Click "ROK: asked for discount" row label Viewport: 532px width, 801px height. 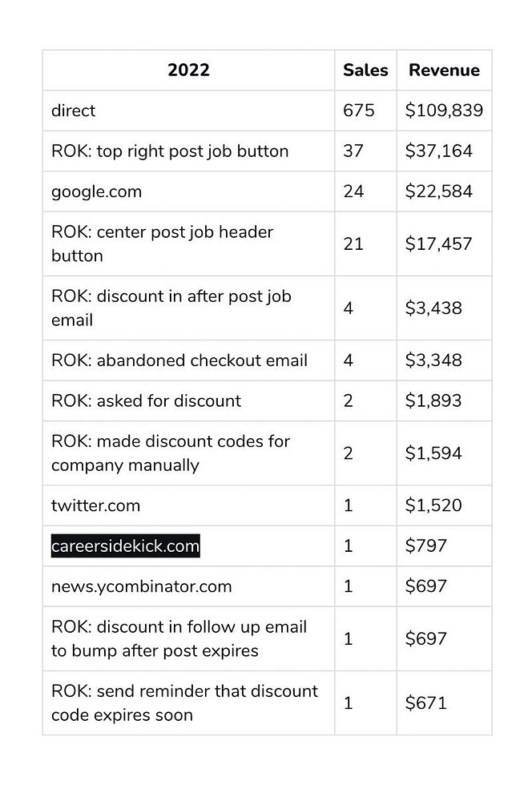(146, 400)
